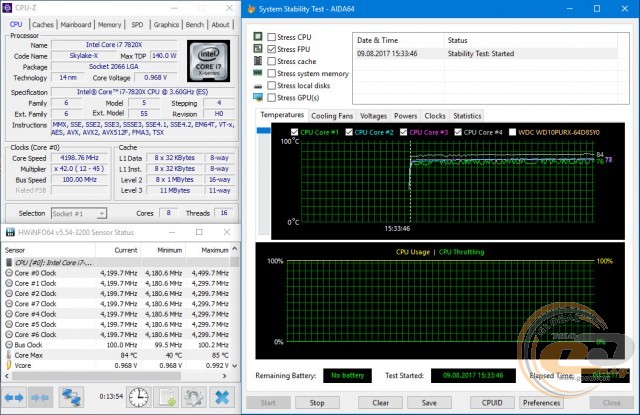Click the HWiNFO horizontal scrollbar right arrow
The image size is (640, 415).
[x=224, y=376]
